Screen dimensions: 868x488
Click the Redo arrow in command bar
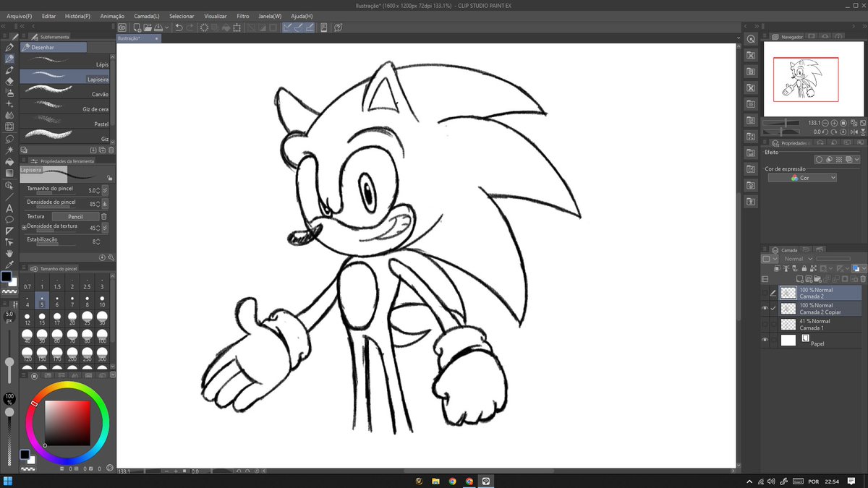[x=190, y=27]
